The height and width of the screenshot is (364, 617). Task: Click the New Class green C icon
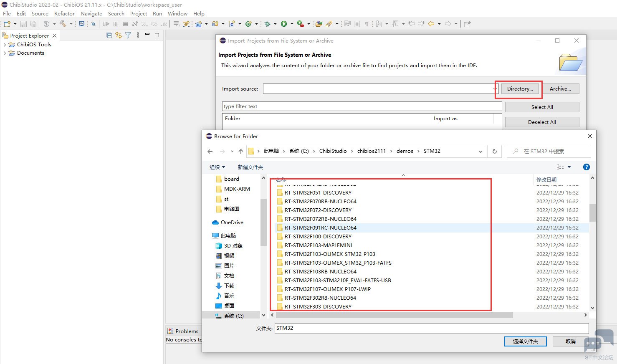coord(248,24)
